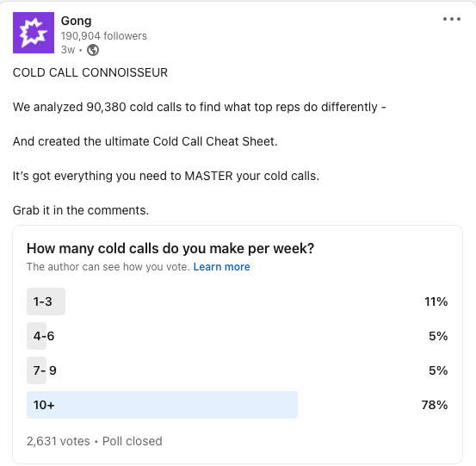The height and width of the screenshot is (466, 476).
Task: Open the Gong company logo
Action: tap(34, 33)
